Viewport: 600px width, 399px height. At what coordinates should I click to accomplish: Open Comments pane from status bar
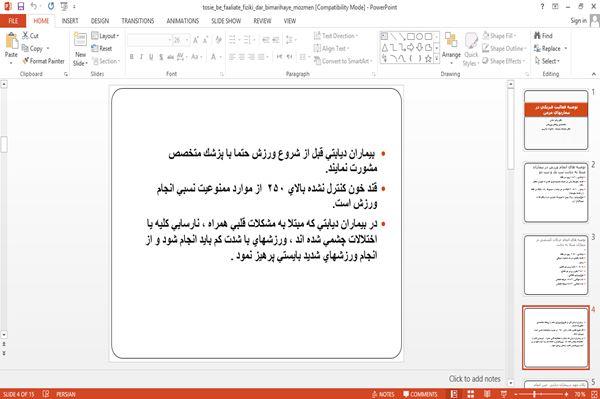(x=420, y=394)
